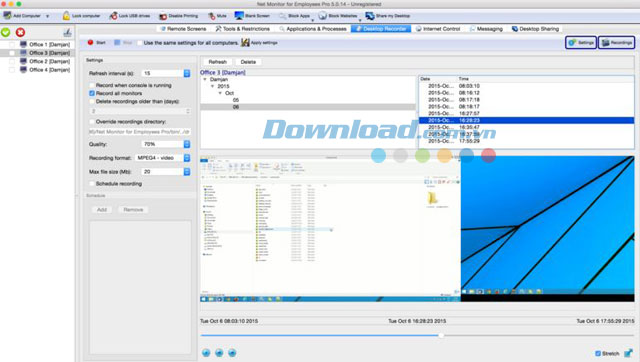Enable the Schedule recording checkbox
Viewport: 640px width, 362px height.
click(92, 184)
